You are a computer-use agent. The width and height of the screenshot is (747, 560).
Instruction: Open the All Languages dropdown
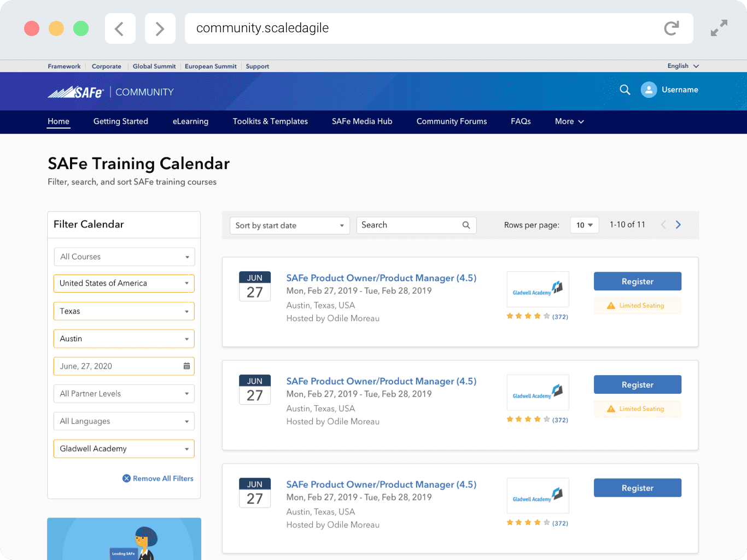coord(124,421)
